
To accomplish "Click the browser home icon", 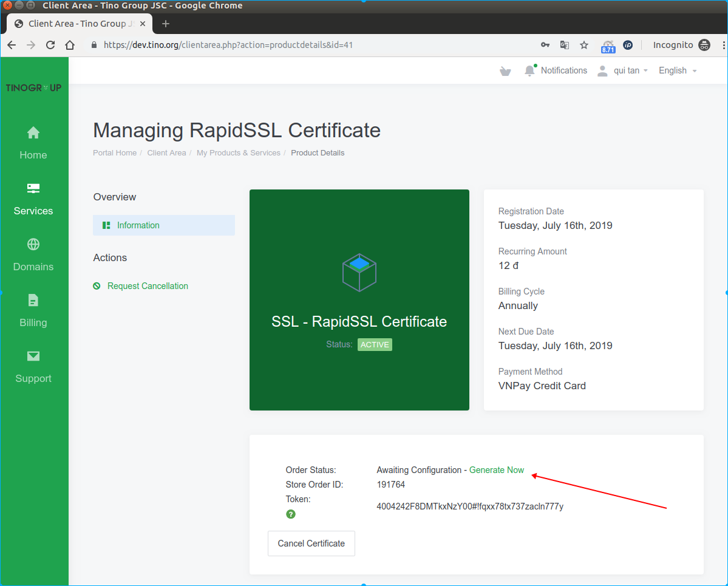I will point(70,45).
